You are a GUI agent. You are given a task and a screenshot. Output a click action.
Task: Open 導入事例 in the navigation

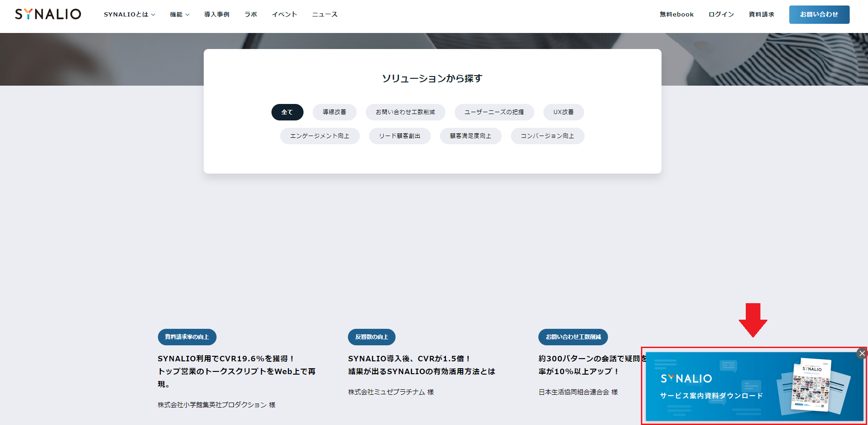pyautogui.click(x=217, y=15)
